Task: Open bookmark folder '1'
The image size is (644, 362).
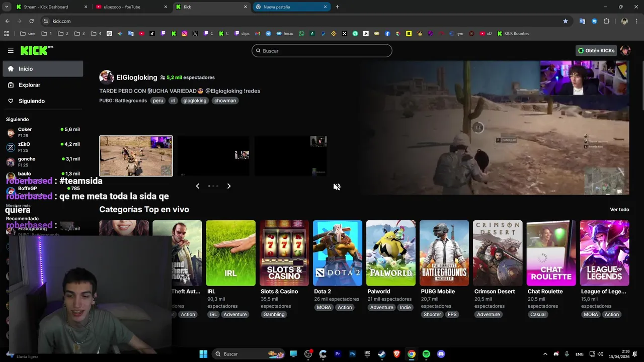Action: point(47,34)
